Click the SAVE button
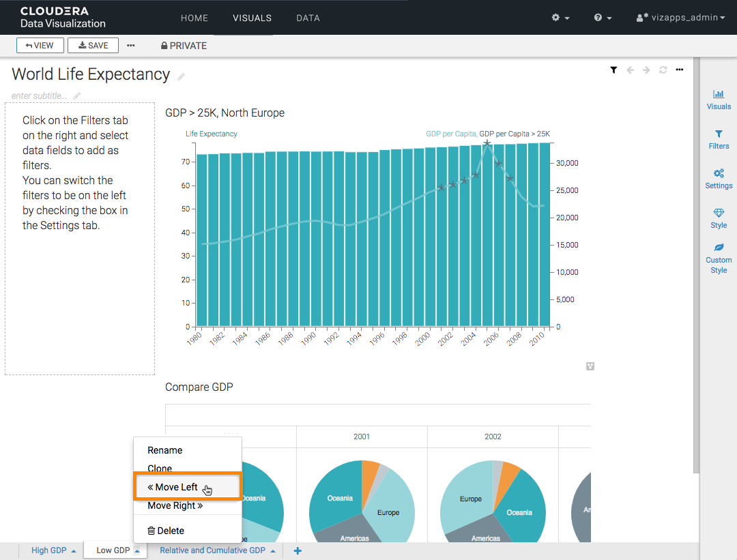Screen dimensions: 737x560 click(93, 46)
